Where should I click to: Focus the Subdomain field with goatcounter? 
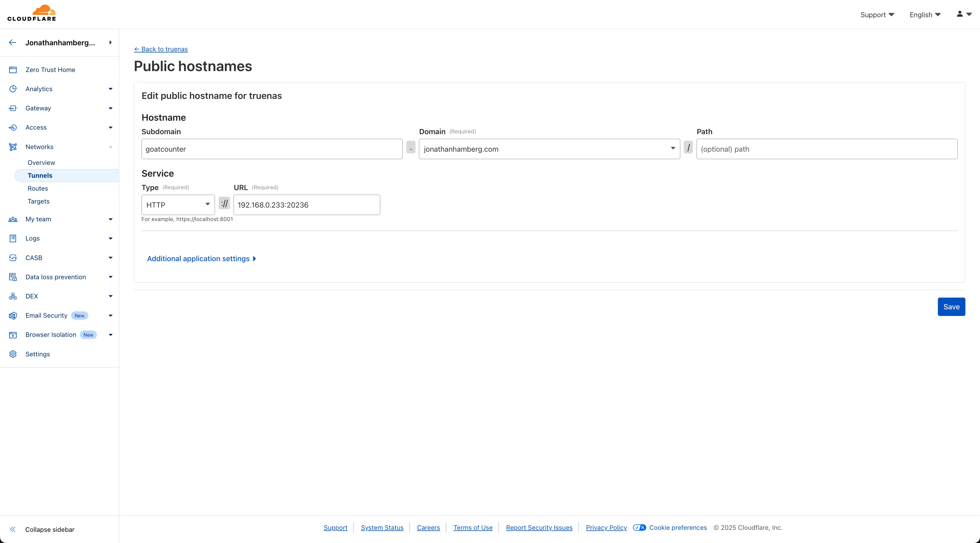[272, 149]
